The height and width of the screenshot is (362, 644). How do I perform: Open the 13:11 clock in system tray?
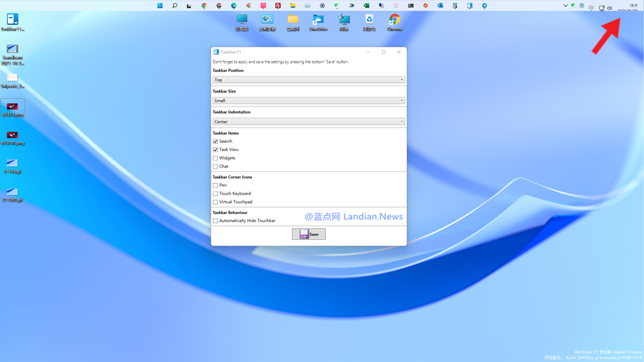click(x=633, y=7)
